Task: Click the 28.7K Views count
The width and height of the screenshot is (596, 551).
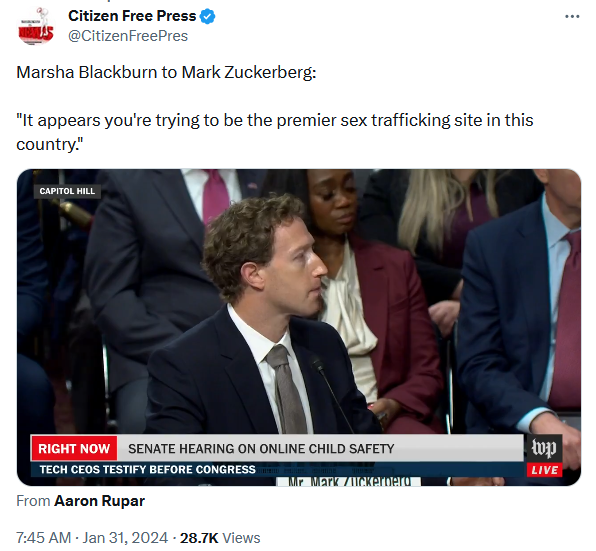Action: pos(220,538)
